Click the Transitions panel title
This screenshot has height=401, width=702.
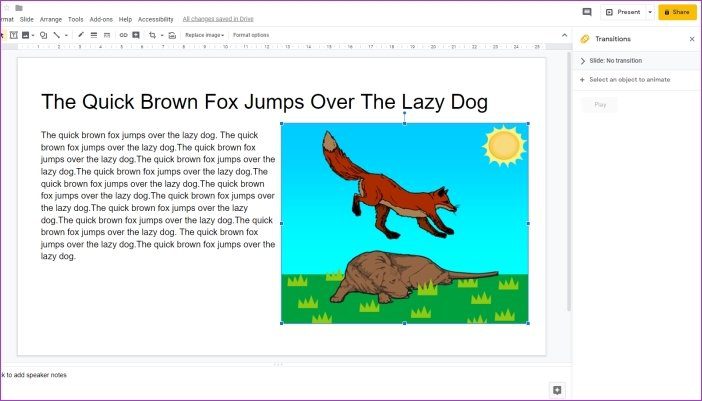click(x=613, y=39)
